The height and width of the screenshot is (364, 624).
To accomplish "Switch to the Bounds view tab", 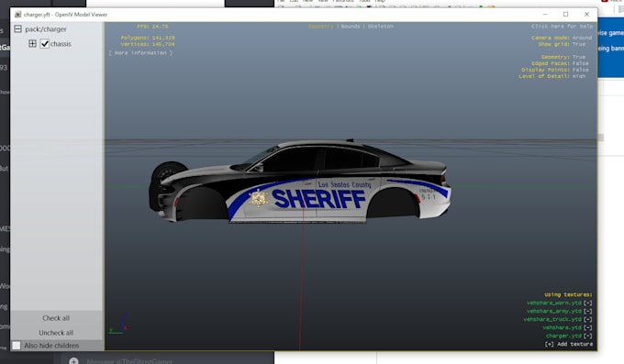I will [x=351, y=27].
